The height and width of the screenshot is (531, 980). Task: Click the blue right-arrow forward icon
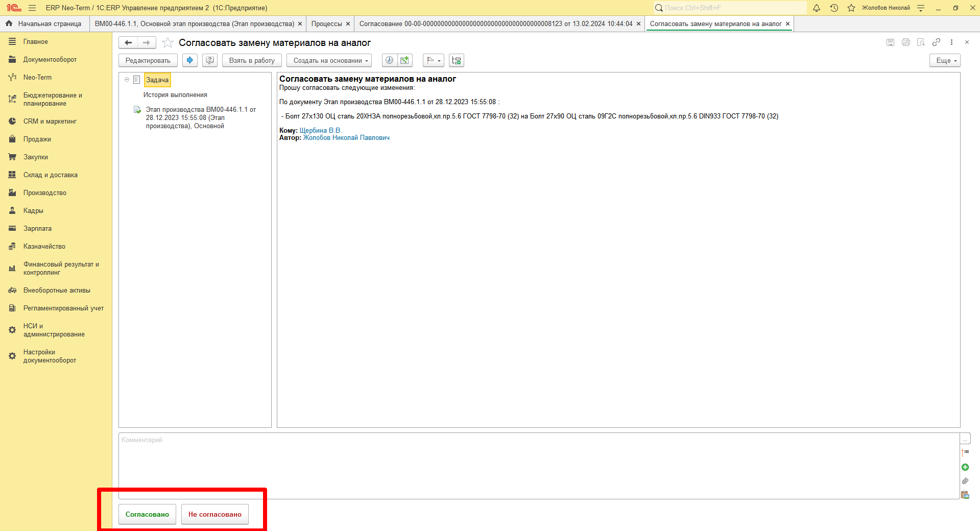(190, 60)
